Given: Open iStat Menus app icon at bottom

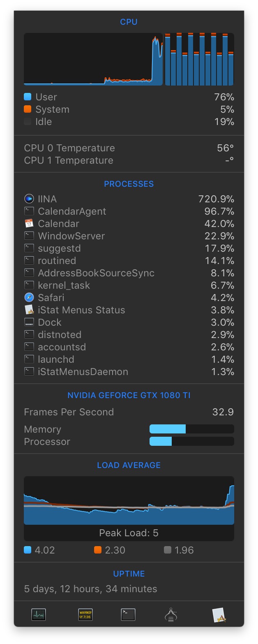Looking at the screenshot, I should point(219,614).
